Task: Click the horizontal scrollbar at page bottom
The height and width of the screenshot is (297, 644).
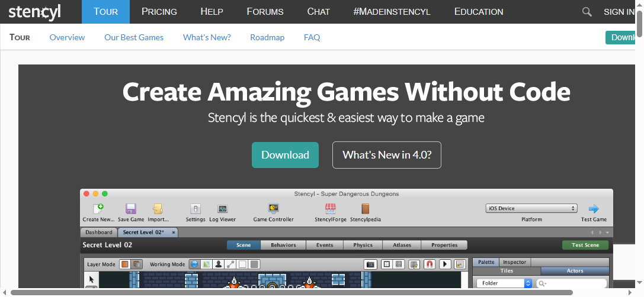Action: (x=290, y=292)
